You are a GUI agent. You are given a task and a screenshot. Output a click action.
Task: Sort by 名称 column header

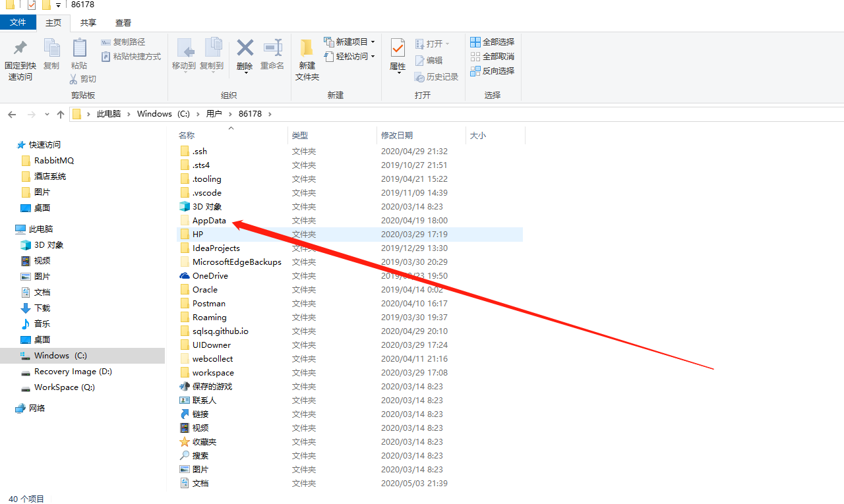coord(187,135)
